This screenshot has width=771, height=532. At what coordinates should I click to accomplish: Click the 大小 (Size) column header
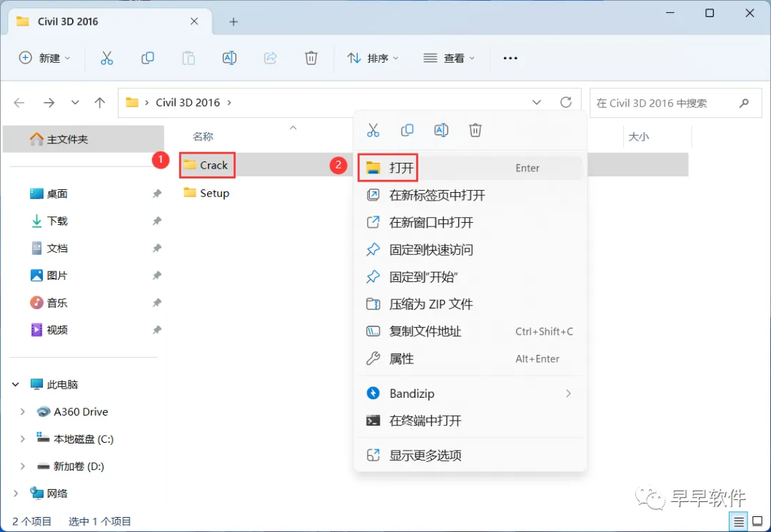(639, 136)
